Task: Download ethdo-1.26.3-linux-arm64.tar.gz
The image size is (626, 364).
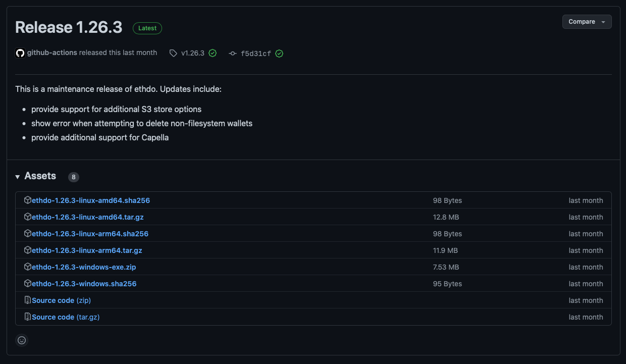Action: click(87, 250)
